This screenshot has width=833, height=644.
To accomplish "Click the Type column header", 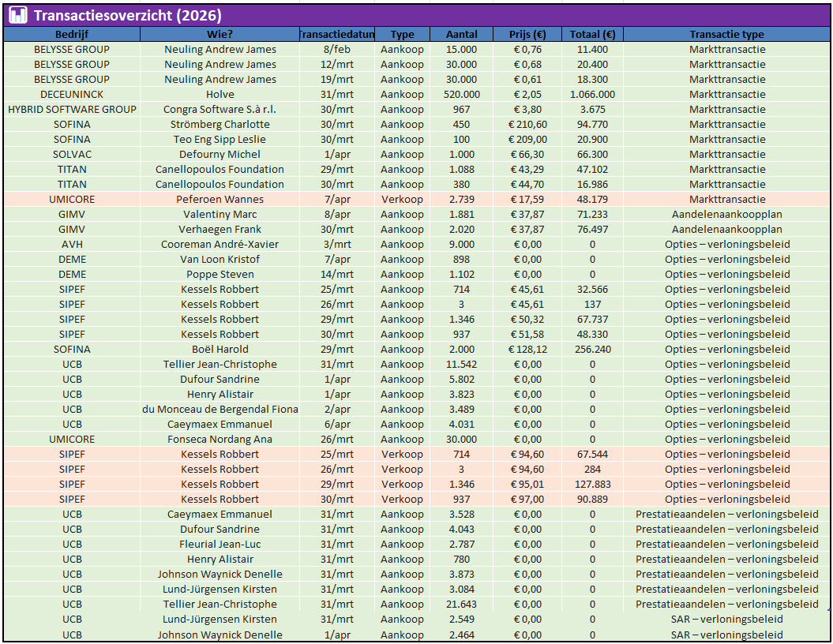I will coord(402,35).
